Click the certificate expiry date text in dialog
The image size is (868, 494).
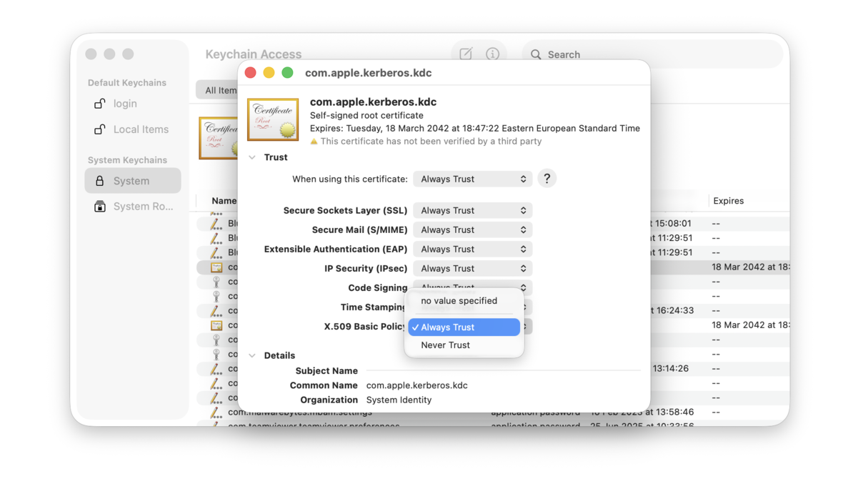tap(475, 129)
